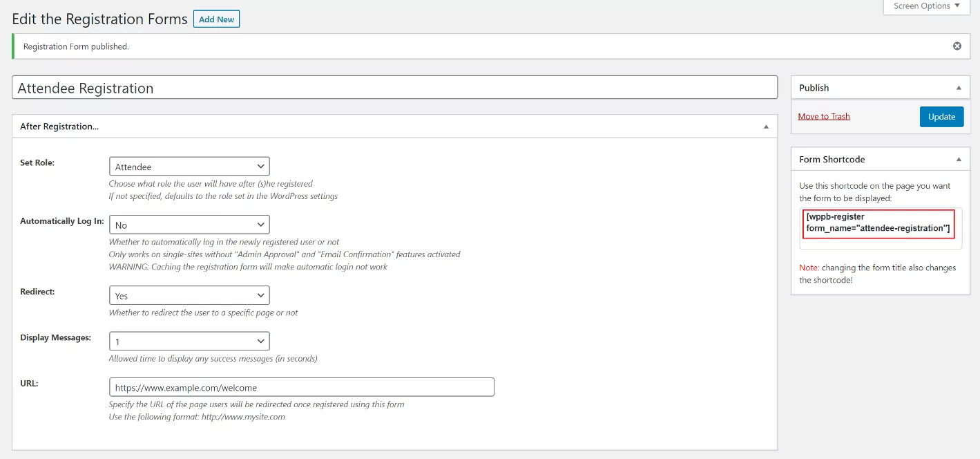The height and width of the screenshot is (459, 980).
Task: Collapse the Publish panel arrow
Action: pyautogui.click(x=959, y=88)
